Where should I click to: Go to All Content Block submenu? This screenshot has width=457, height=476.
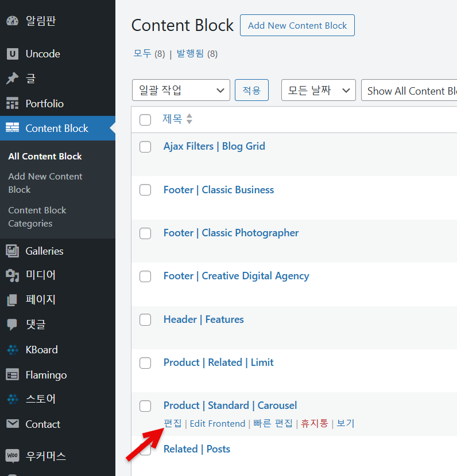click(45, 157)
